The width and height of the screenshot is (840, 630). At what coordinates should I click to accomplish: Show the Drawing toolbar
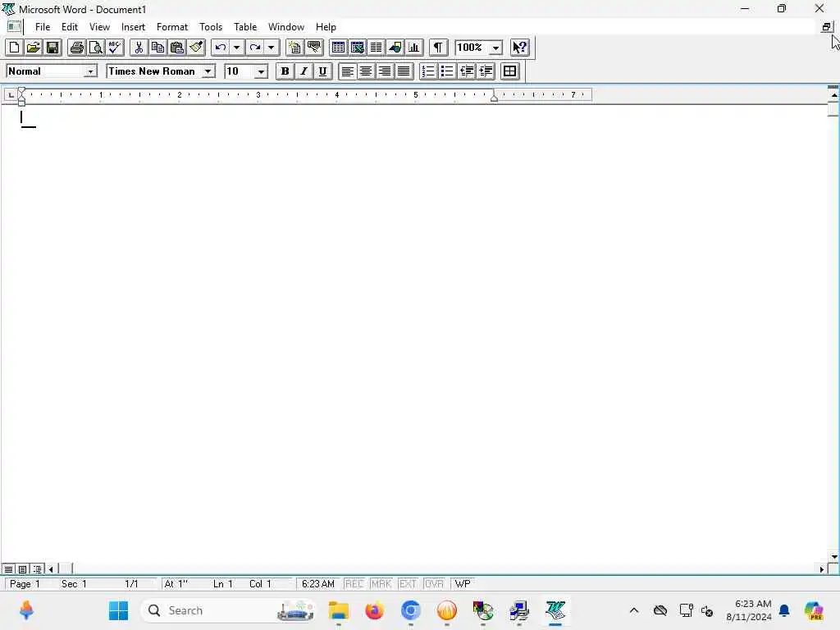[x=395, y=48]
